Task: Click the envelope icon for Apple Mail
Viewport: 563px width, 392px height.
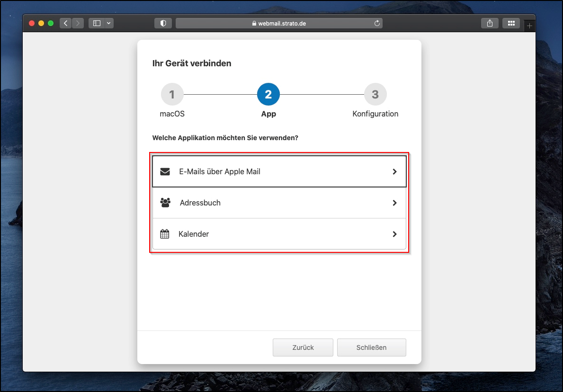Action: [165, 172]
